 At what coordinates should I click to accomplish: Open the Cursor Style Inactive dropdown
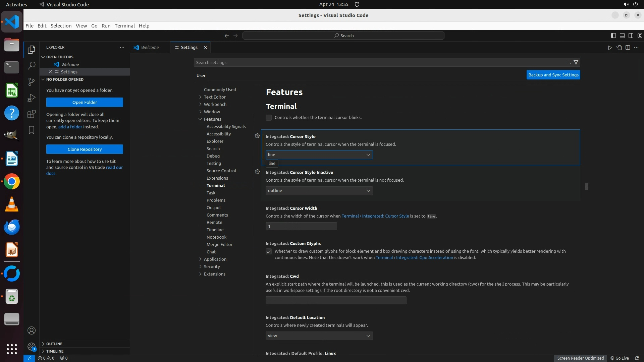(319, 191)
